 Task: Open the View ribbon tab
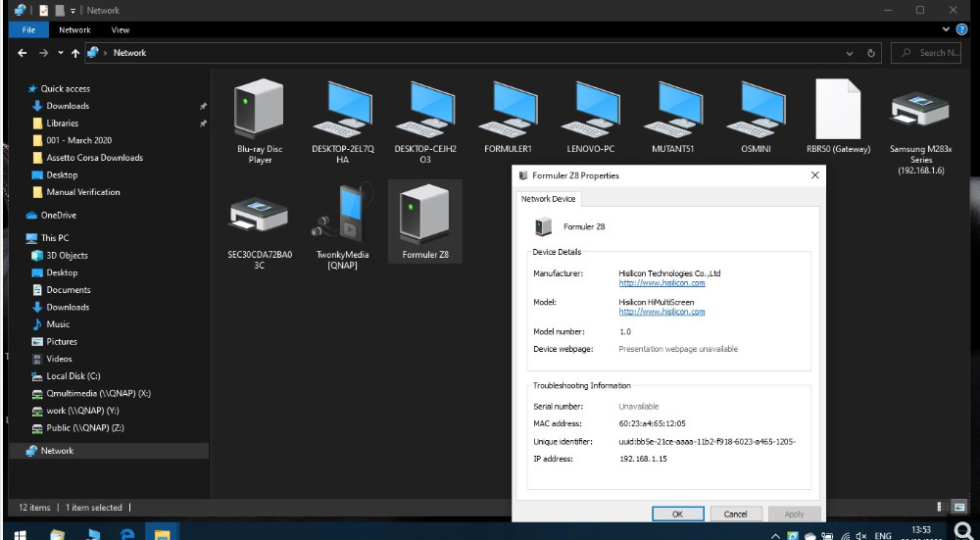point(120,29)
